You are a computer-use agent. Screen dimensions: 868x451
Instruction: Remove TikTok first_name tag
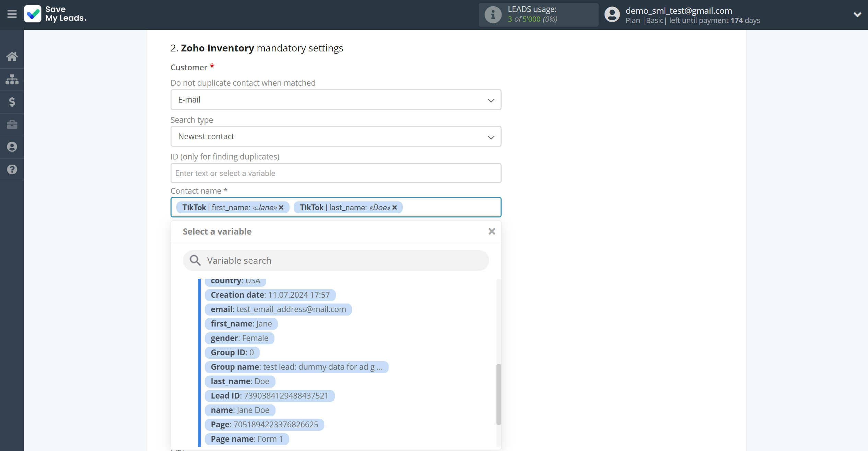tap(281, 207)
